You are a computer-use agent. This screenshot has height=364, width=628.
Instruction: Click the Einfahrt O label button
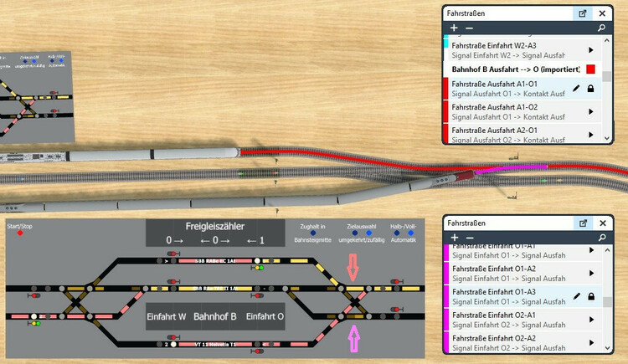click(265, 317)
